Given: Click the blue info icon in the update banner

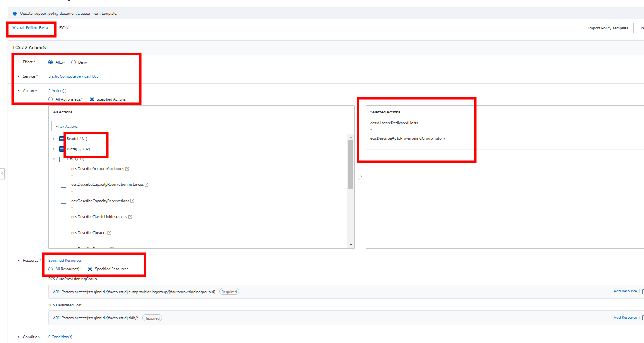Looking at the screenshot, I should coord(15,14).
